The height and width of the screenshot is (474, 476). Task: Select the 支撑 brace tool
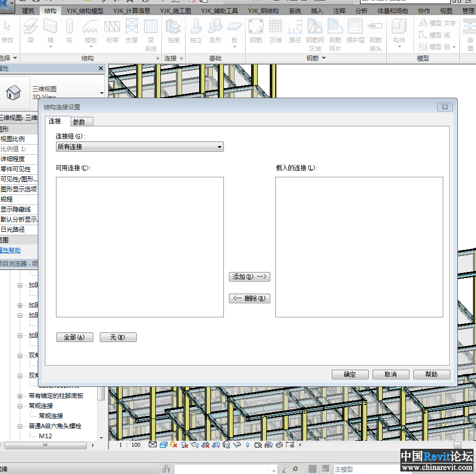click(x=132, y=31)
